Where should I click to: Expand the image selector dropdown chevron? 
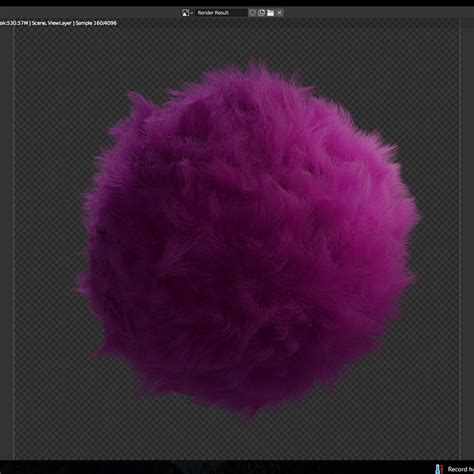(192, 13)
